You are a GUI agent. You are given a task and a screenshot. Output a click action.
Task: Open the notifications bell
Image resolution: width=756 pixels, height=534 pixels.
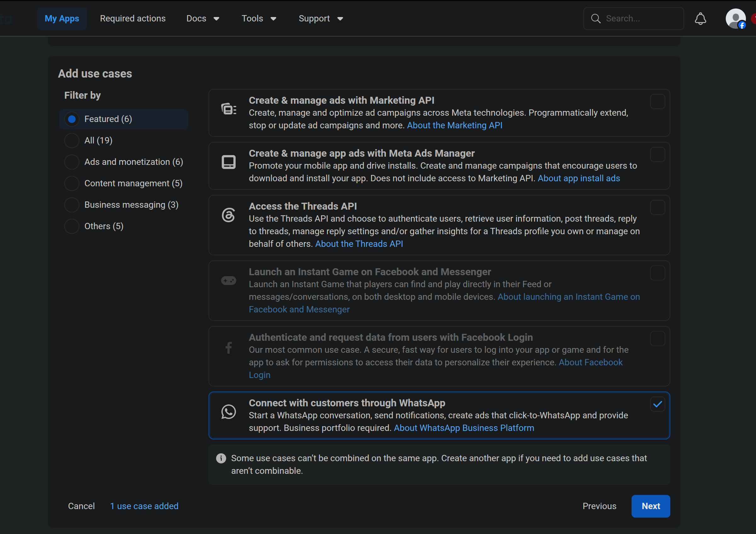pos(700,19)
